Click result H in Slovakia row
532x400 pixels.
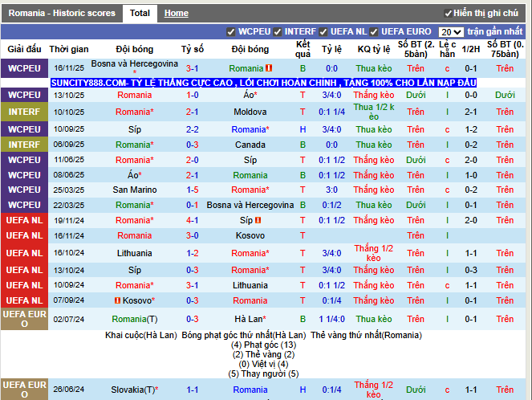pyautogui.click(x=303, y=390)
